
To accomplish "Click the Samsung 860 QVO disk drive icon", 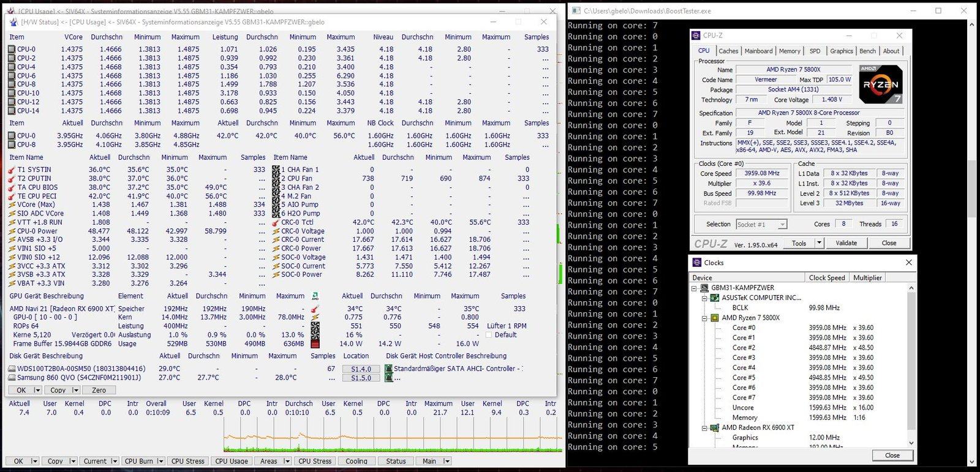I will coord(12,378).
